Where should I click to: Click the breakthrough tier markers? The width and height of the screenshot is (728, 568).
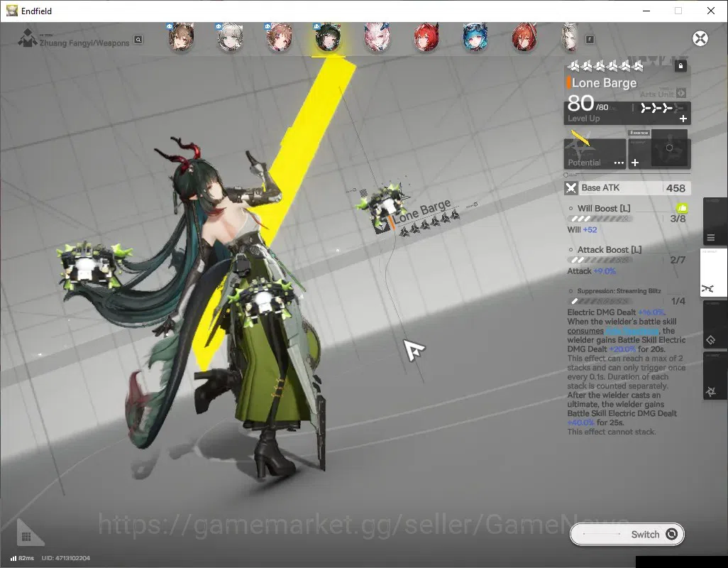(x=661, y=108)
